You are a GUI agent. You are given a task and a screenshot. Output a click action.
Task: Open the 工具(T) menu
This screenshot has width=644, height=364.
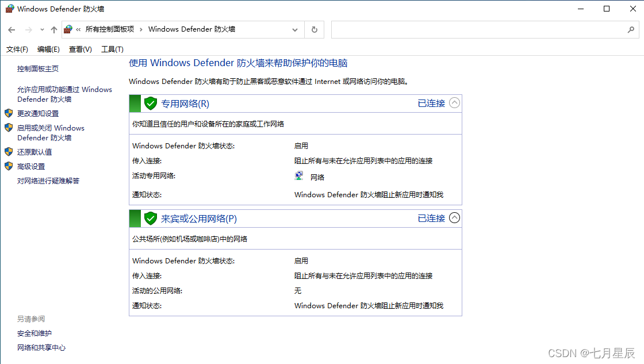point(112,49)
